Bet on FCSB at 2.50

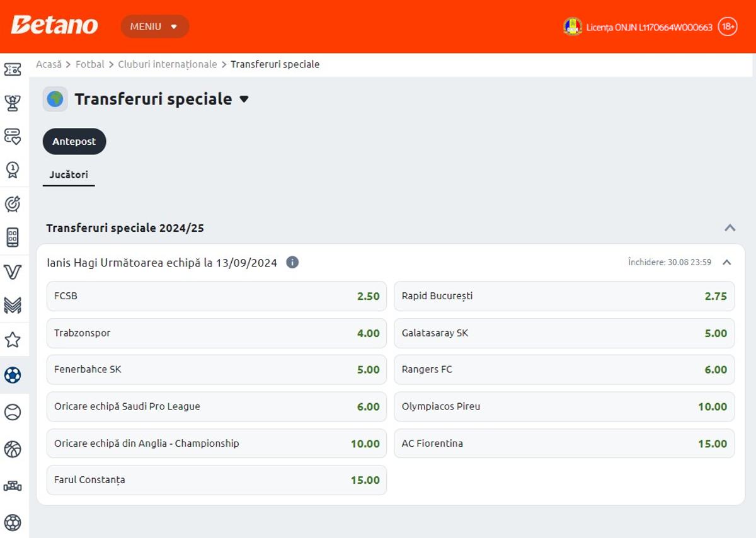217,296
